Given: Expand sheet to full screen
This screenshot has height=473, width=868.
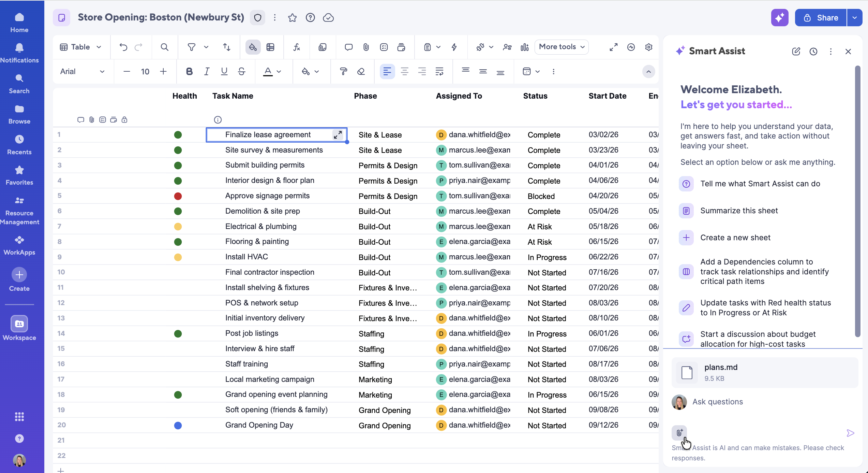Looking at the screenshot, I should (x=614, y=47).
